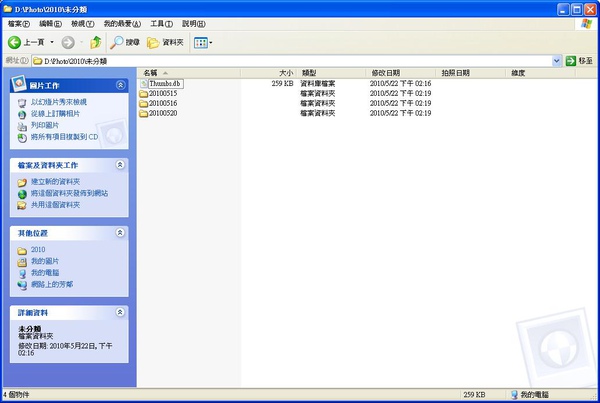Viewport: 600px width, 403px height.
Task: Click the network neighborhood icon in sidebar
Action: [22, 285]
